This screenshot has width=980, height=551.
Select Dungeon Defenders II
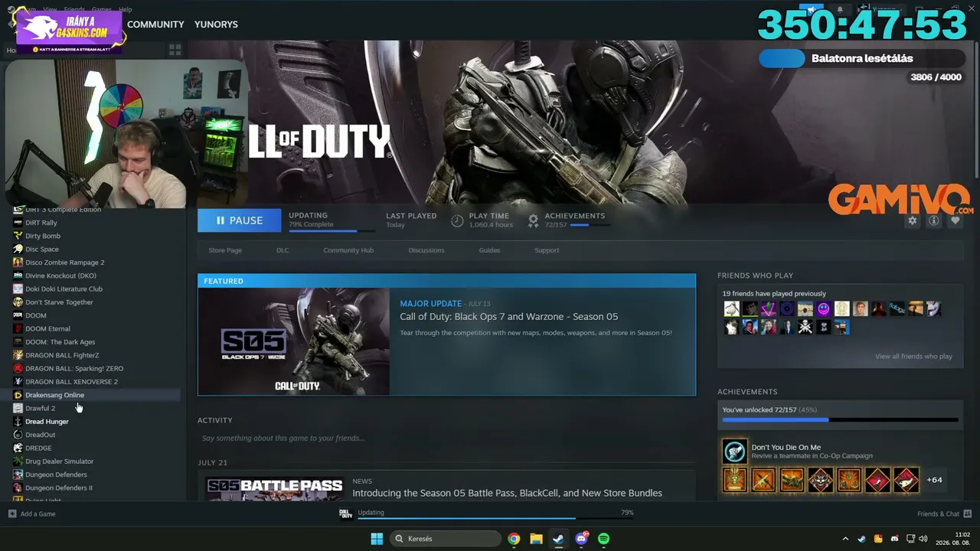59,487
